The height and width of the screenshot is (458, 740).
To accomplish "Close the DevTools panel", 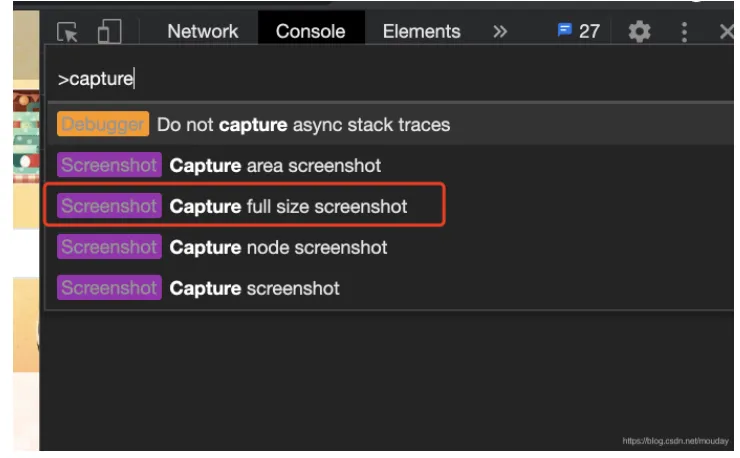I will (726, 31).
